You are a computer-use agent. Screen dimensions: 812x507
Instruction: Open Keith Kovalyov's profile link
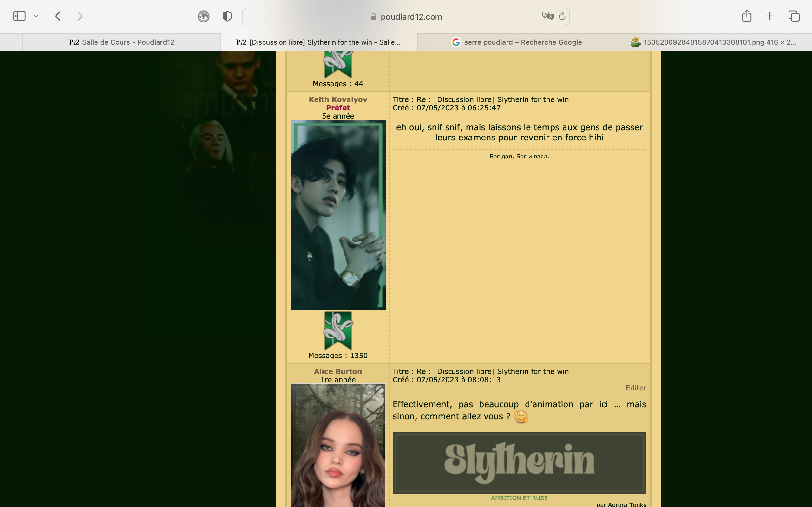tap(338, 99)
